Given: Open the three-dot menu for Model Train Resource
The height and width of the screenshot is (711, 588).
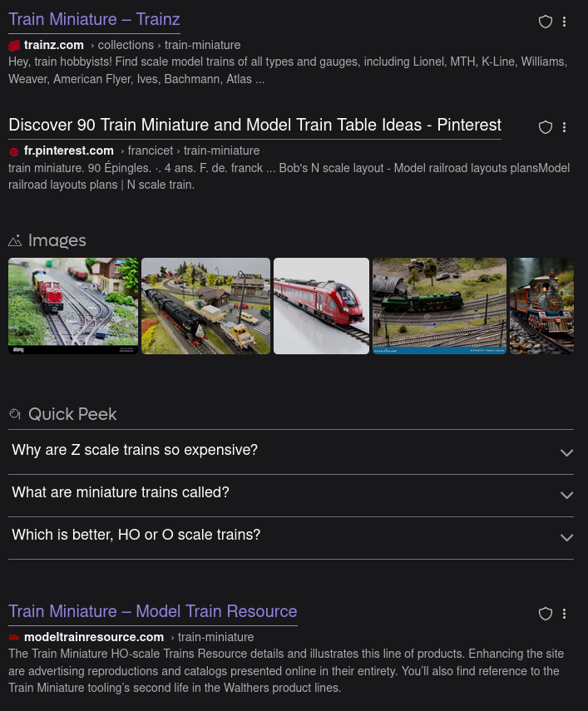Looking at the screenshot, I should tap(565, 614).
